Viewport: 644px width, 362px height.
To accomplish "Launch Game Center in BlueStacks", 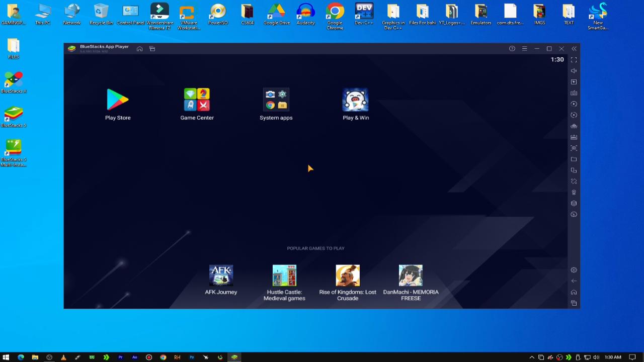I will tap(197, 104).
